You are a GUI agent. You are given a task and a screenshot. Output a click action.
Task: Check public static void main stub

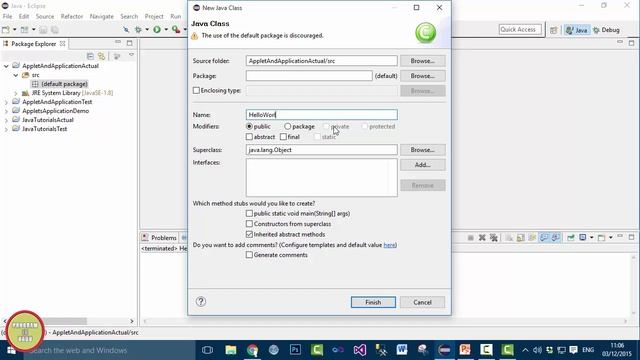click(x=249, y=213)
